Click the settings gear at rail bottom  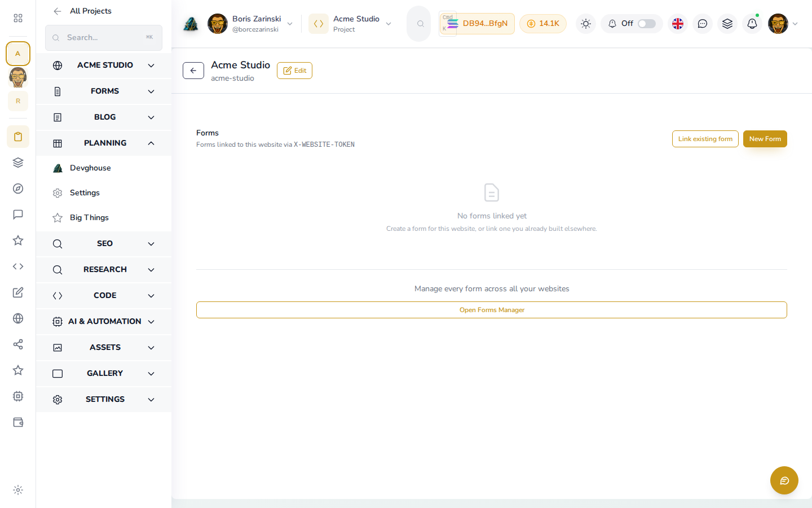point(18,490)
